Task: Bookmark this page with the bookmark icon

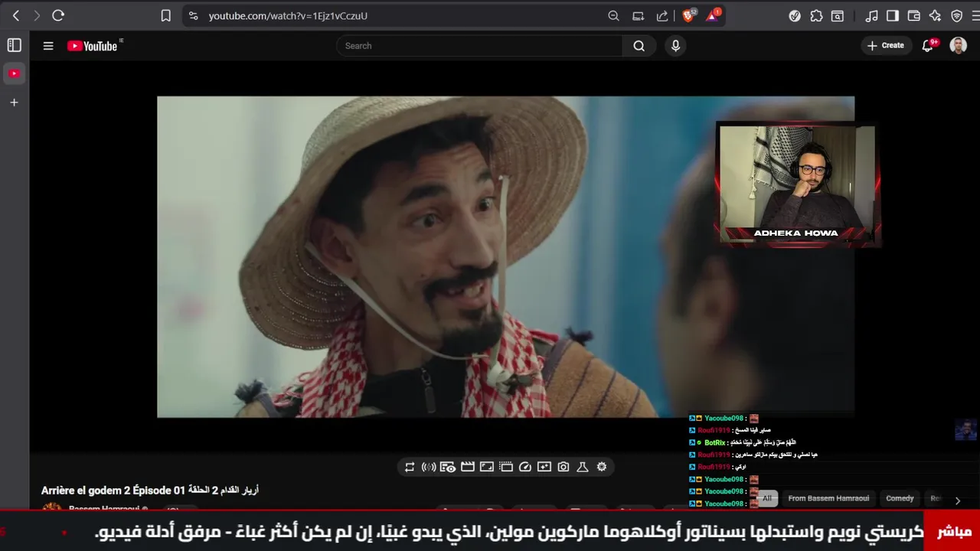Action: coord(165,15)
